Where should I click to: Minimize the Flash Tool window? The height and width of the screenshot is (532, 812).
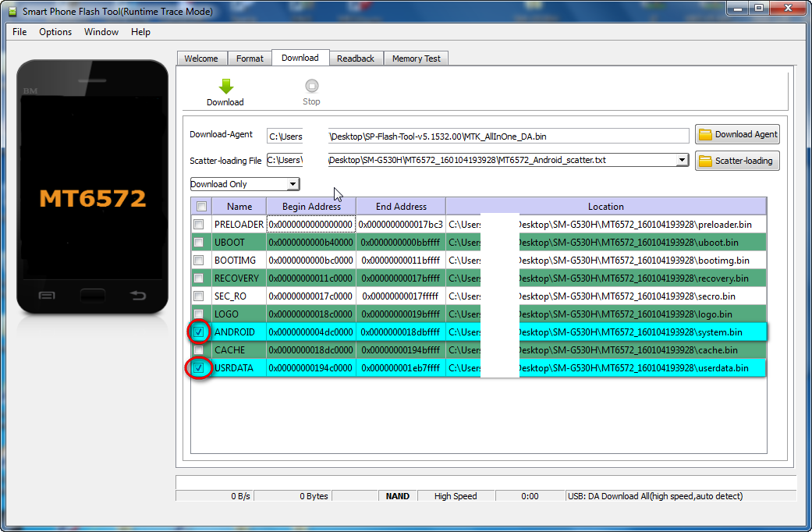click(x=737, y=9)
